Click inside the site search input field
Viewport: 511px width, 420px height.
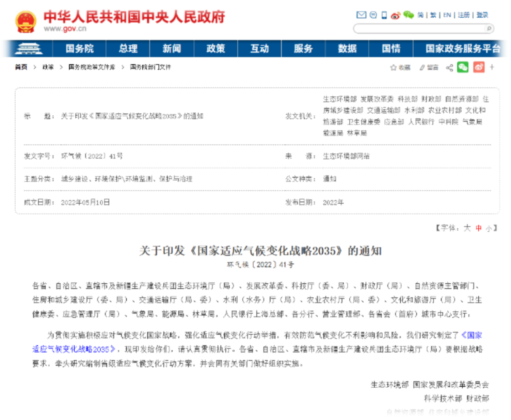pos(419,29)
